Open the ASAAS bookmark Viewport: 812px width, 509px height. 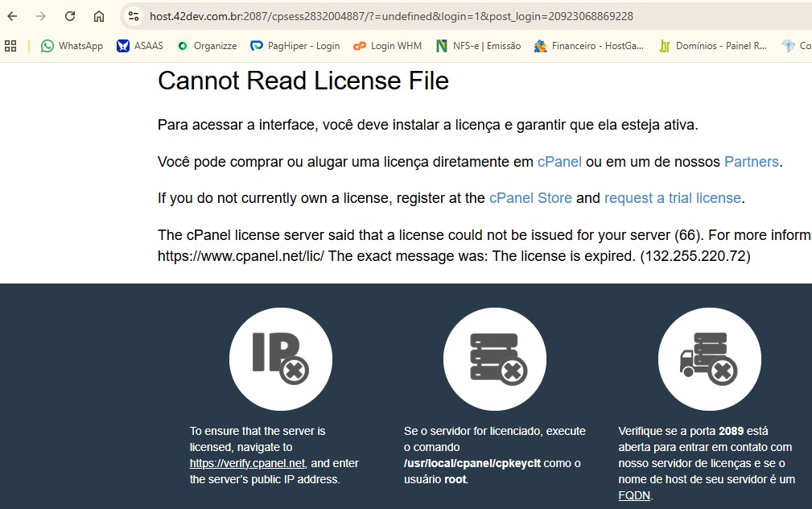140,46
